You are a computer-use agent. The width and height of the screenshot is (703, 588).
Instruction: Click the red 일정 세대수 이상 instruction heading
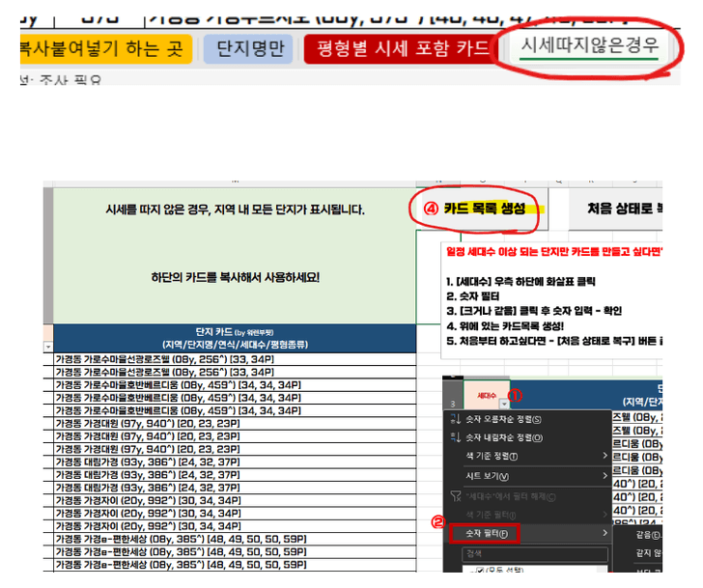coord(554,251)
